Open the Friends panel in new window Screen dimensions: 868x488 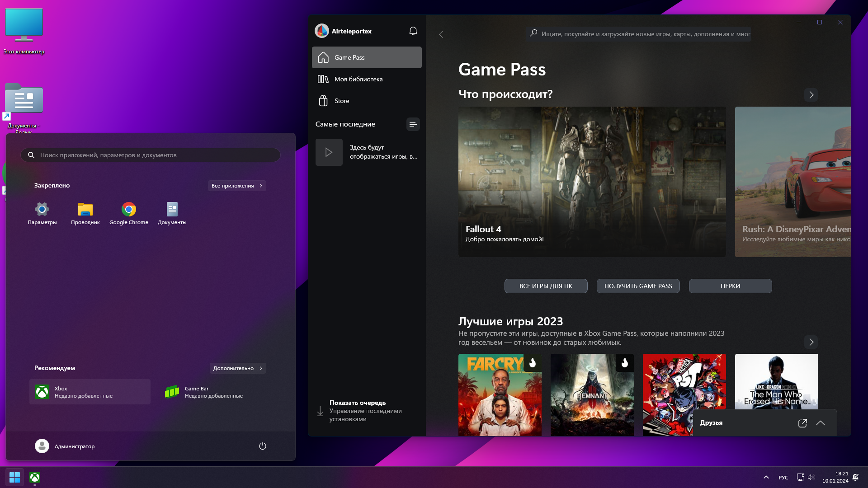tap(802, 423)
